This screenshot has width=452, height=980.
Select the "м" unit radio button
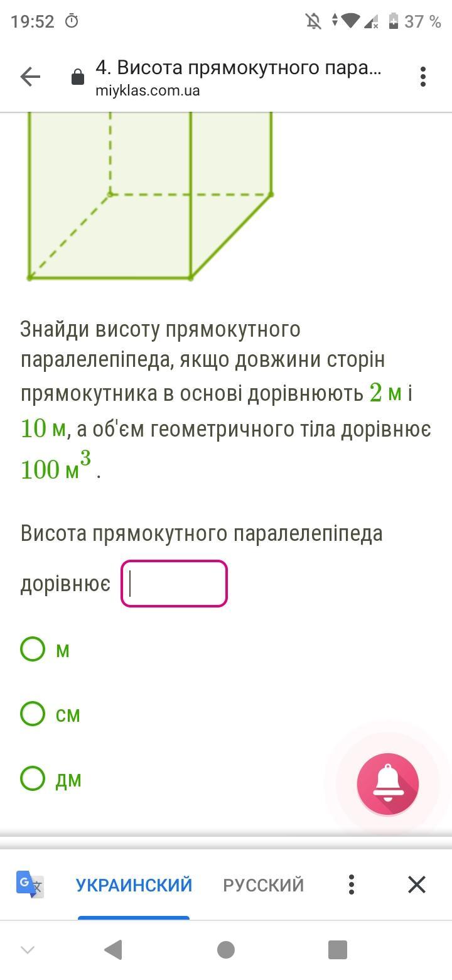[x=33, y=649]
